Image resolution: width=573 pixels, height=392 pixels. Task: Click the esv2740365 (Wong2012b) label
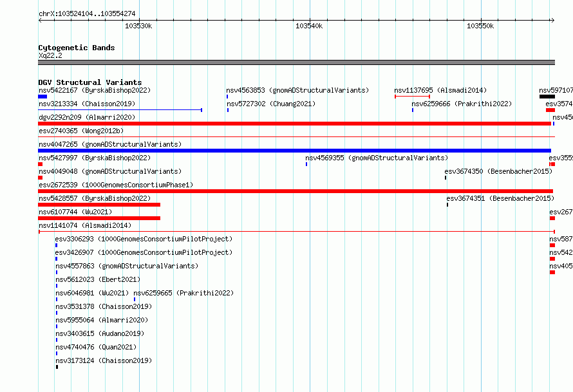[81, 131]
